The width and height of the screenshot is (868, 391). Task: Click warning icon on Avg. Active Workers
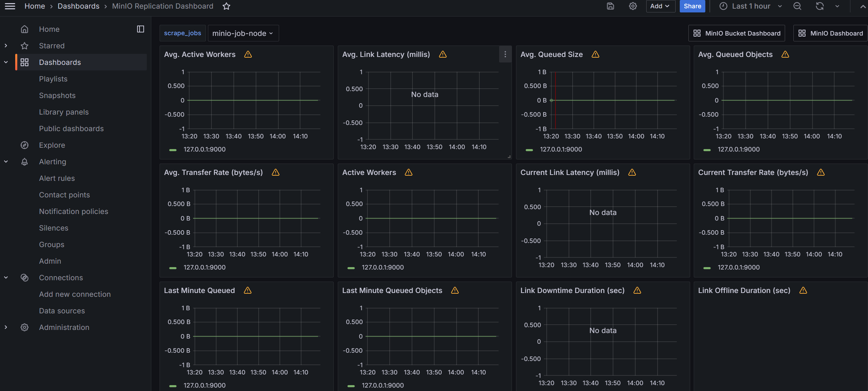click(x=248, y=54)
